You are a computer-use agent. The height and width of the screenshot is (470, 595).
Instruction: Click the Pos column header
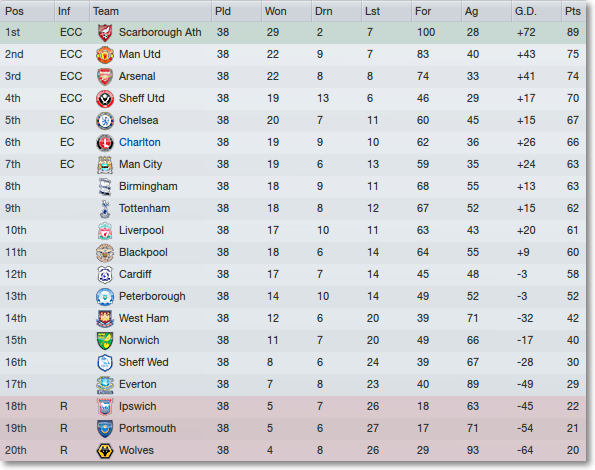[x=14, y=11]
